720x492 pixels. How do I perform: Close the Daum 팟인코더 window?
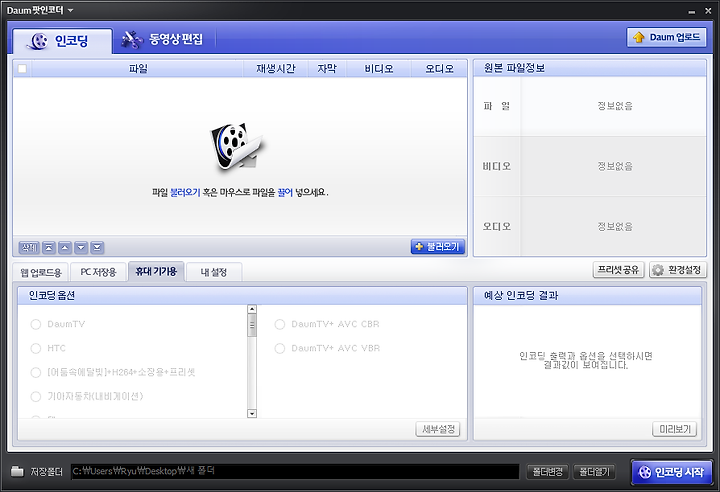pos(708,11)
